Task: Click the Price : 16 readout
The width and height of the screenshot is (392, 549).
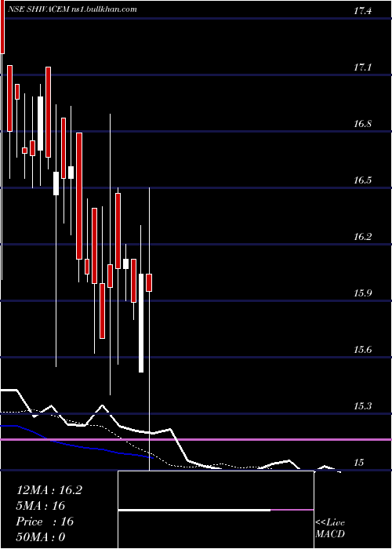Action: (45, 522)
